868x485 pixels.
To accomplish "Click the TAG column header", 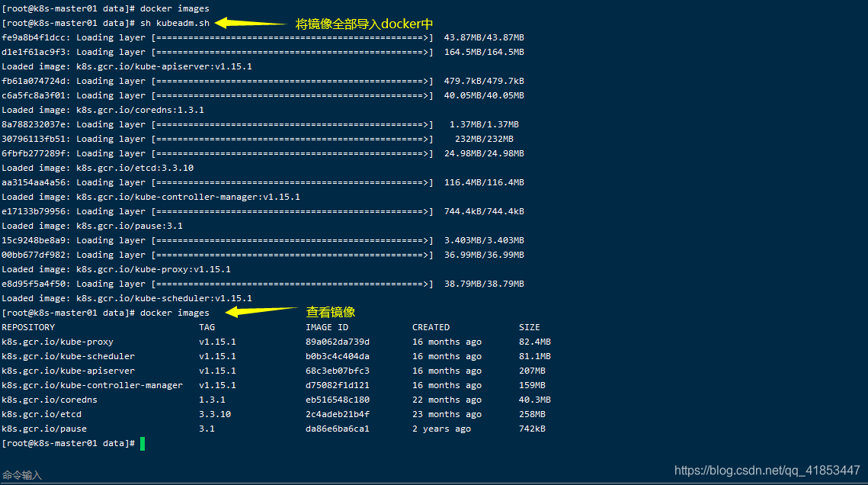I will point(207,327).
